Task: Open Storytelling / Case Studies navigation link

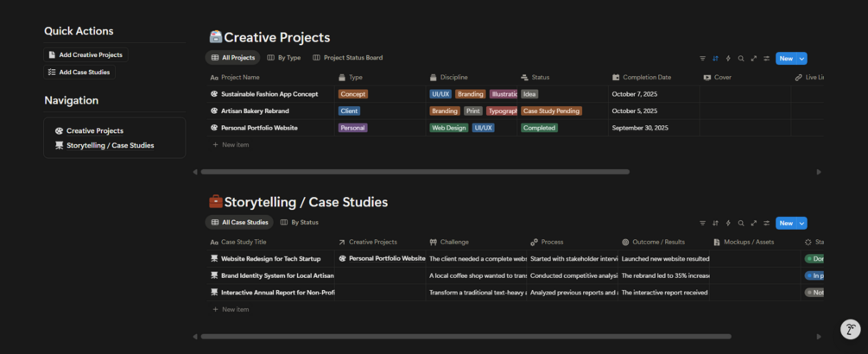Action: pos(110,145)
